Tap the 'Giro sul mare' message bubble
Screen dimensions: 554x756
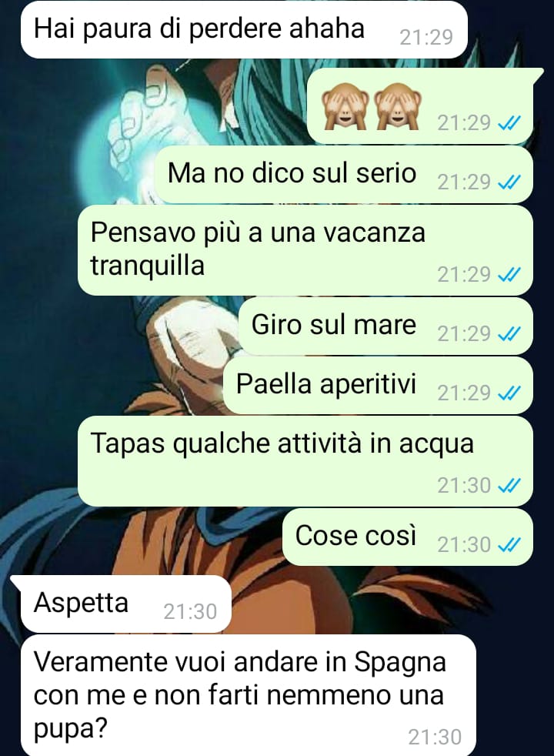pos(385,326)
